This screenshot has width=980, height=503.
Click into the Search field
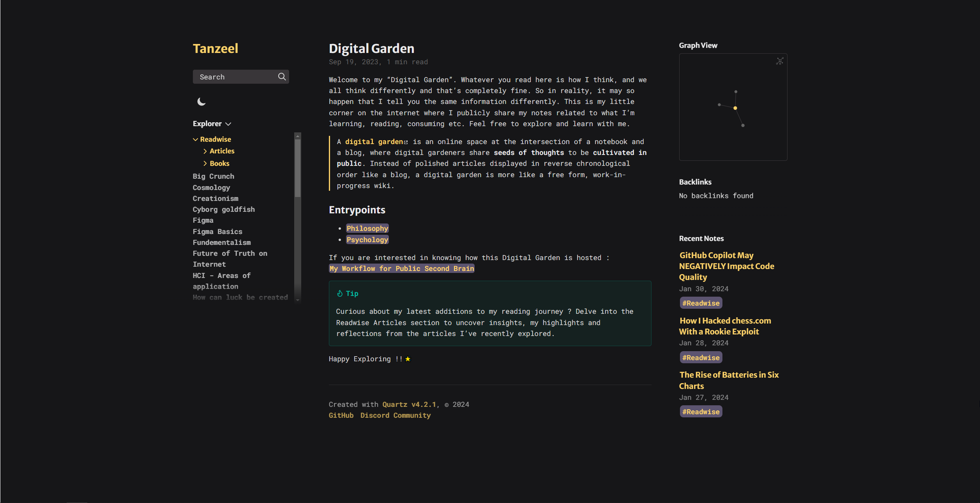(234, 77)
